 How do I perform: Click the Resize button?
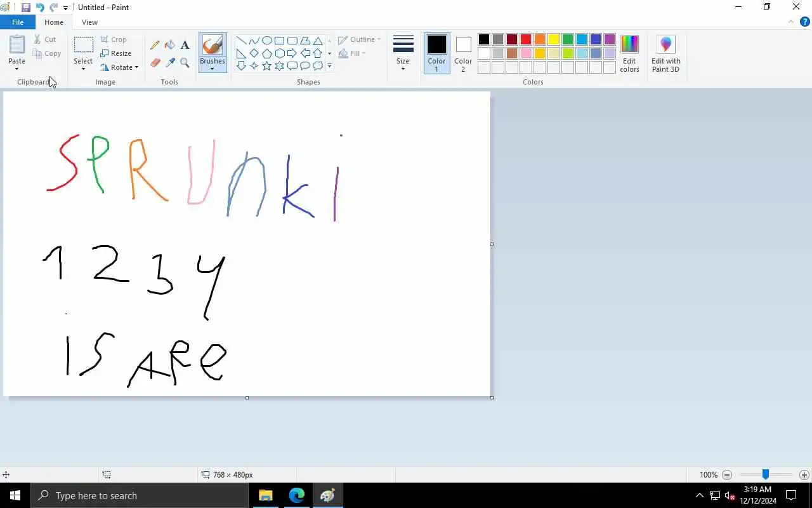tap(115, 53)
